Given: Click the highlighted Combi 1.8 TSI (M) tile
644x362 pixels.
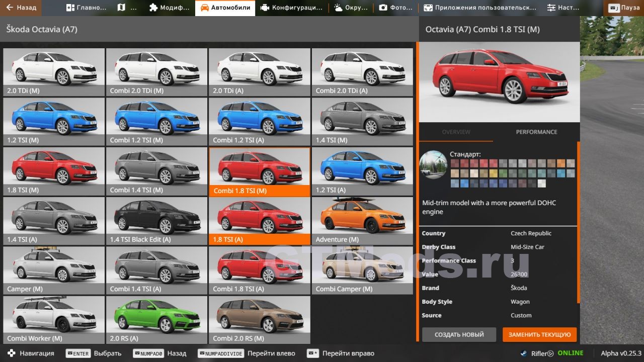Looking at the screenshot, I should click(x=259, y=171).
